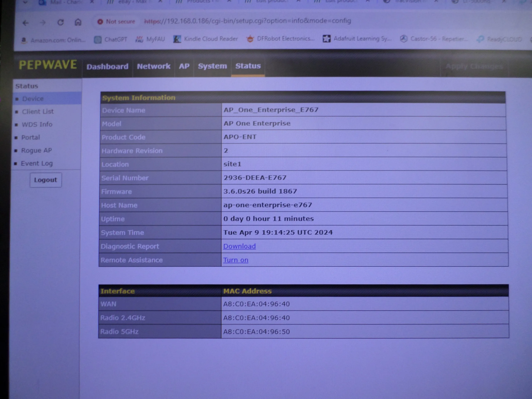Select Client List in the sidebar
This screenshot has width=532, height=399.
38,112
